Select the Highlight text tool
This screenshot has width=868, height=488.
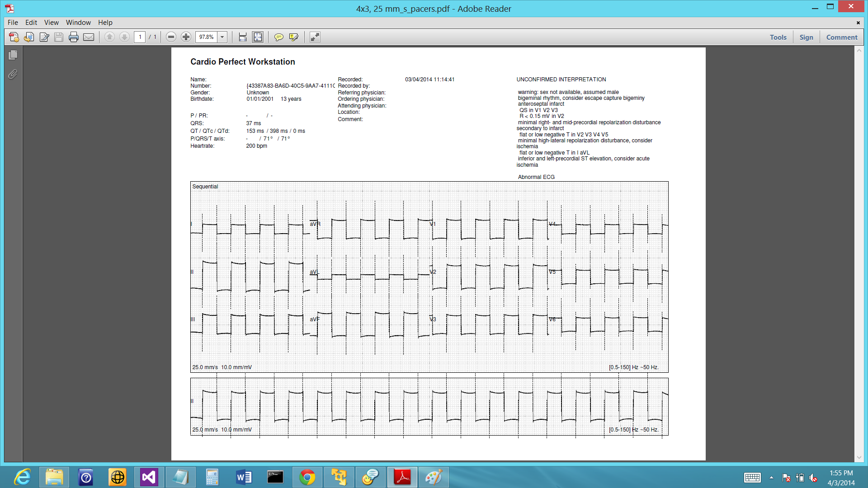click(x=294, y=37)
